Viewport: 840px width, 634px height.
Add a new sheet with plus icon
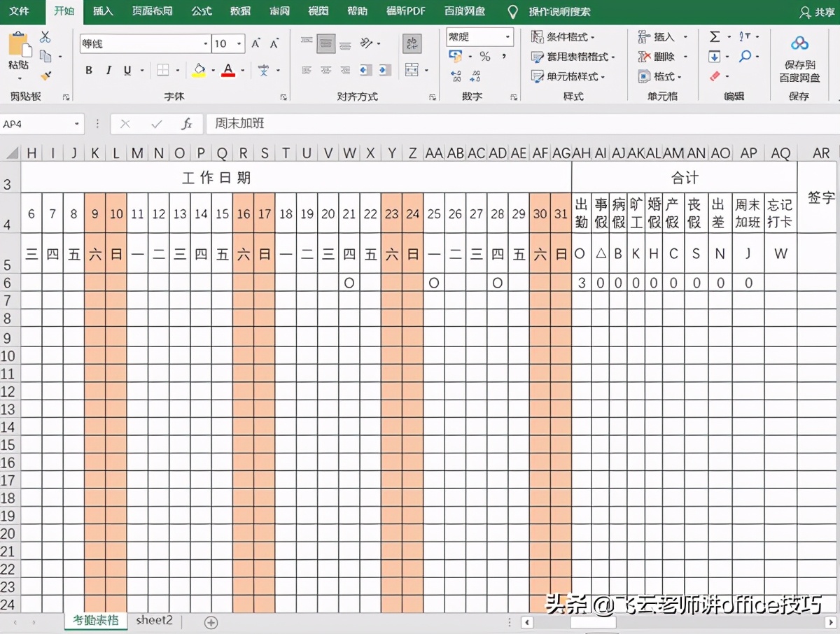tap(211, 622)
